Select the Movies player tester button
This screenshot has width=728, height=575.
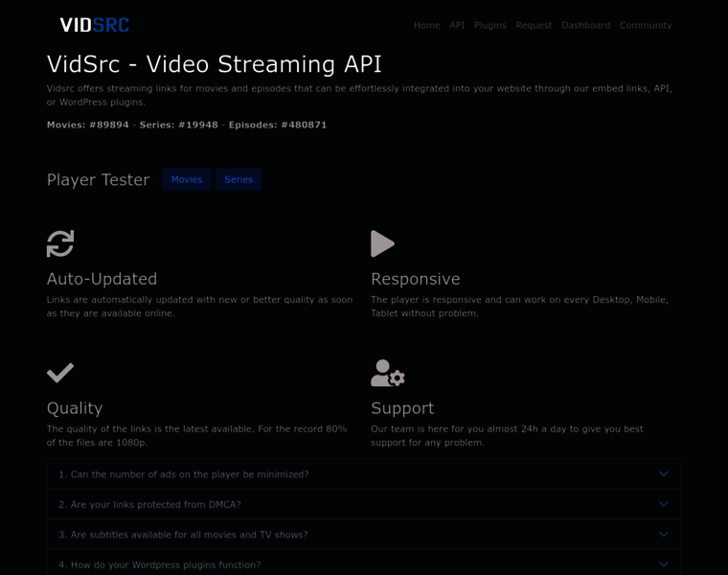(x=187, y=179)
